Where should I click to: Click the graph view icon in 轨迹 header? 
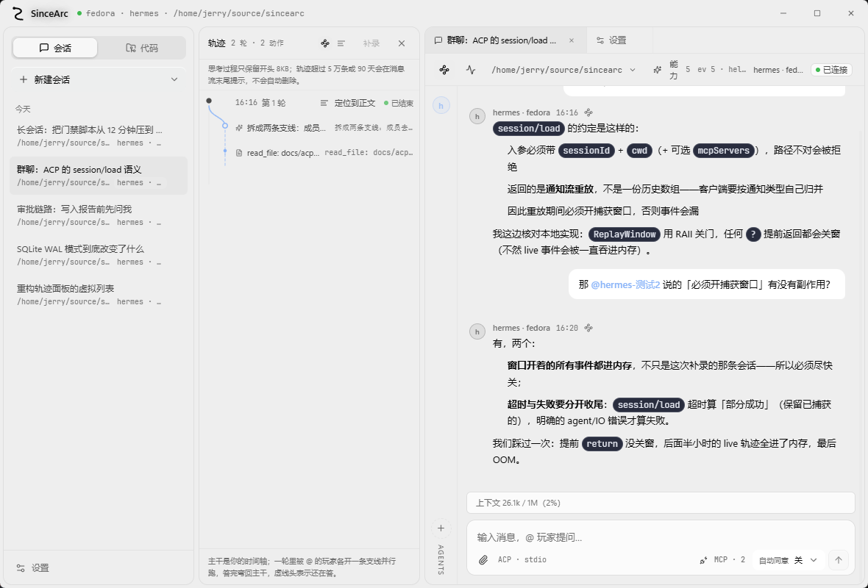pyautogui.click(x=325, y=43)
